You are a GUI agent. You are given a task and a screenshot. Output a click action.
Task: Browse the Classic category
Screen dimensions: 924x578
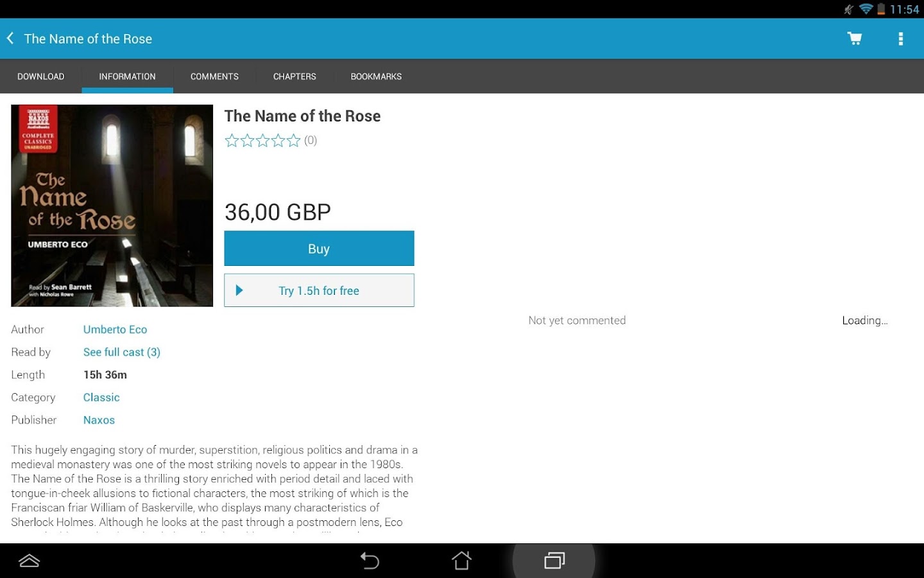101,398
